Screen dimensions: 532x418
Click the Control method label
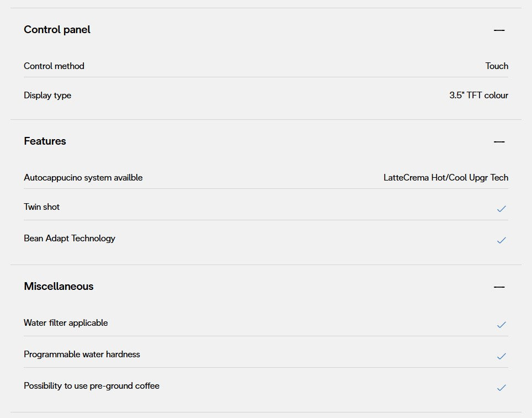54,66
